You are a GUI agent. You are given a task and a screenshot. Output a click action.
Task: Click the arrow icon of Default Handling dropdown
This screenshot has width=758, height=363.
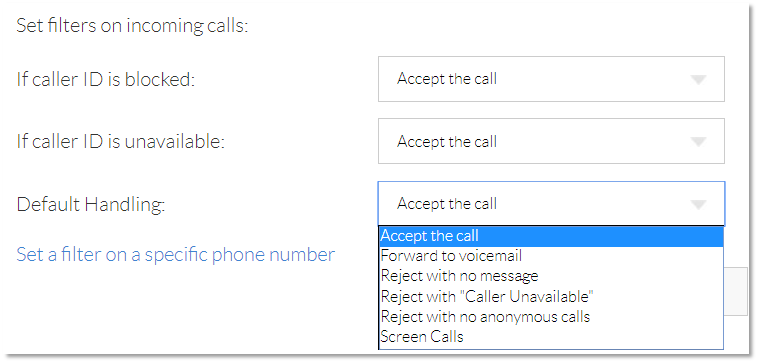tap(699, 204)
